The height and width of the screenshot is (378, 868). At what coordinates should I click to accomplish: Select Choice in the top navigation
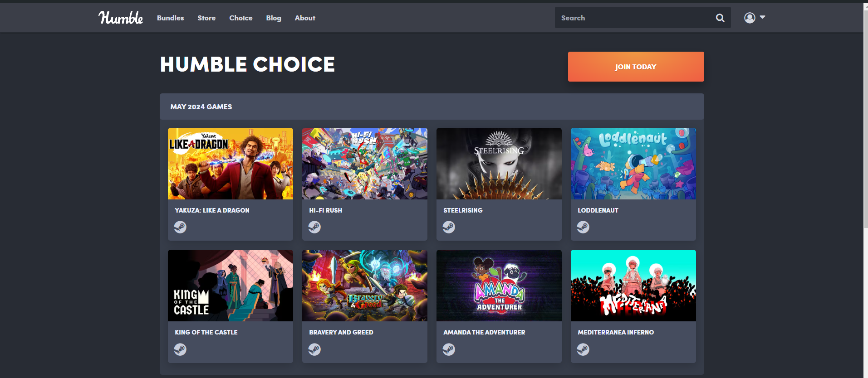(240, 18)
